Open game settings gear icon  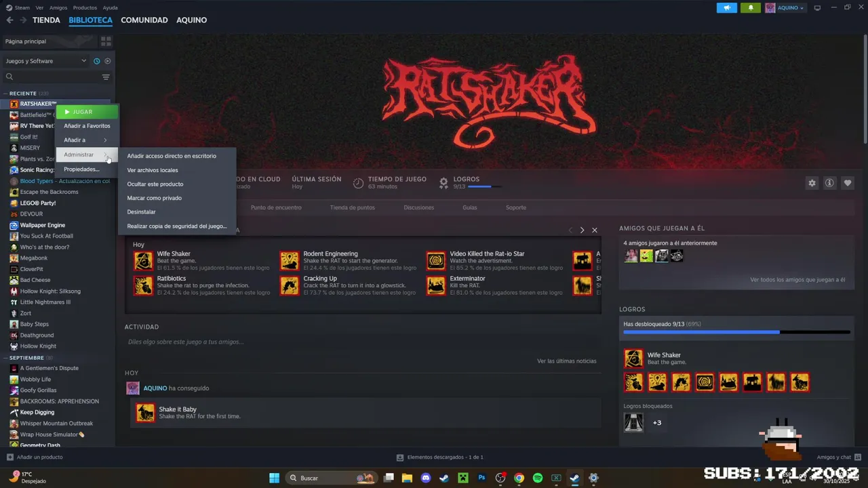click(x=812, y=183)
